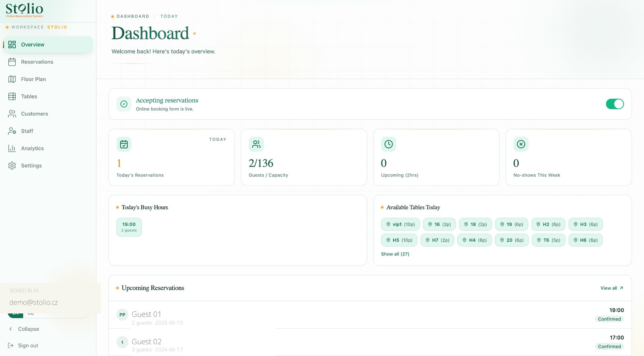Screen dimensions: 644x356
Task: Select table H6 (6p) chip
Action: 586,240
